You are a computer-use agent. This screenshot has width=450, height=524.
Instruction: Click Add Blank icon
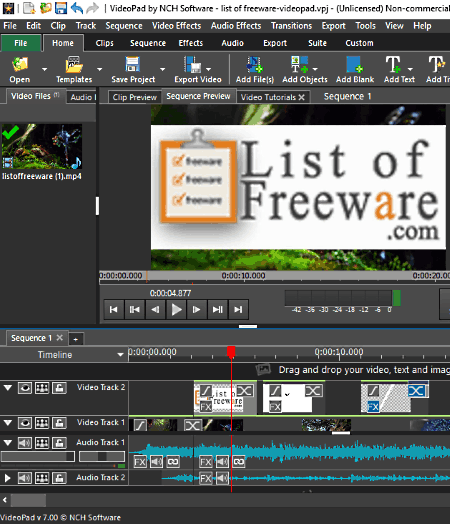tap(354, 64)
